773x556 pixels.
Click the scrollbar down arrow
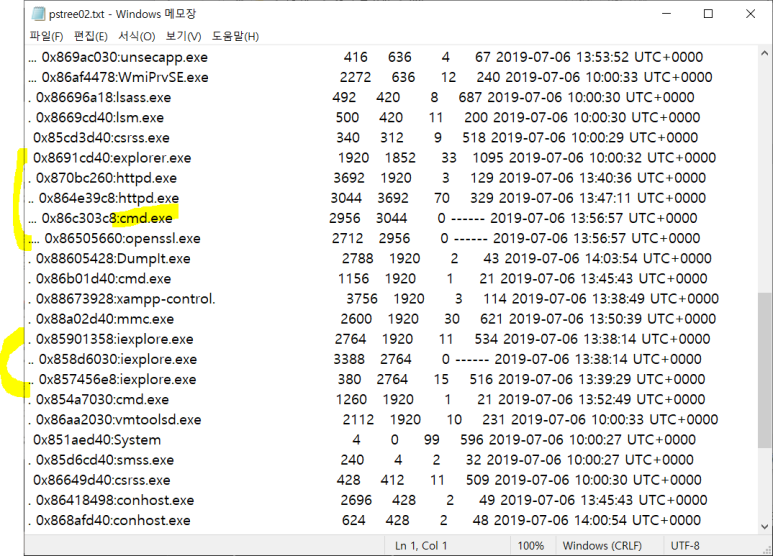click(765, 526)
